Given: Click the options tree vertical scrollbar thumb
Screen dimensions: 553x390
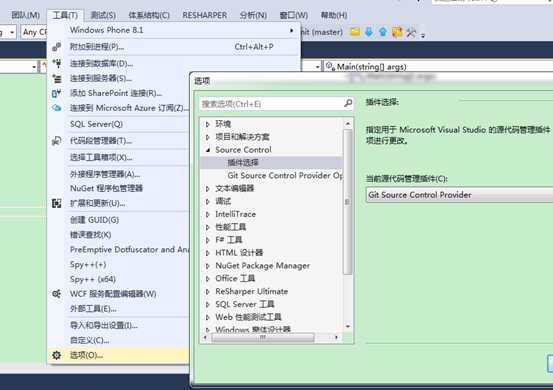Looking at the screenshot, I should click(x=347, y=202).
